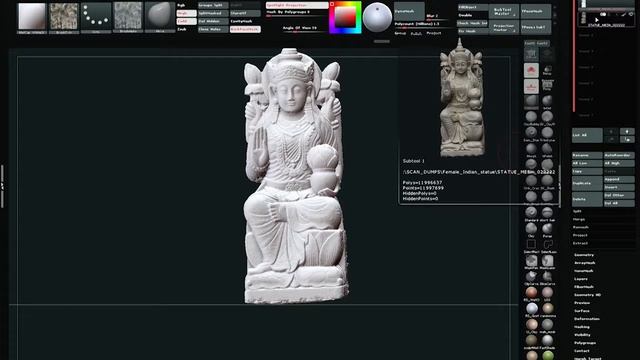The height and width of the screenshot is (360, 640).
Task: Expand the Remesh section
Action: click(x=580, y=227)
